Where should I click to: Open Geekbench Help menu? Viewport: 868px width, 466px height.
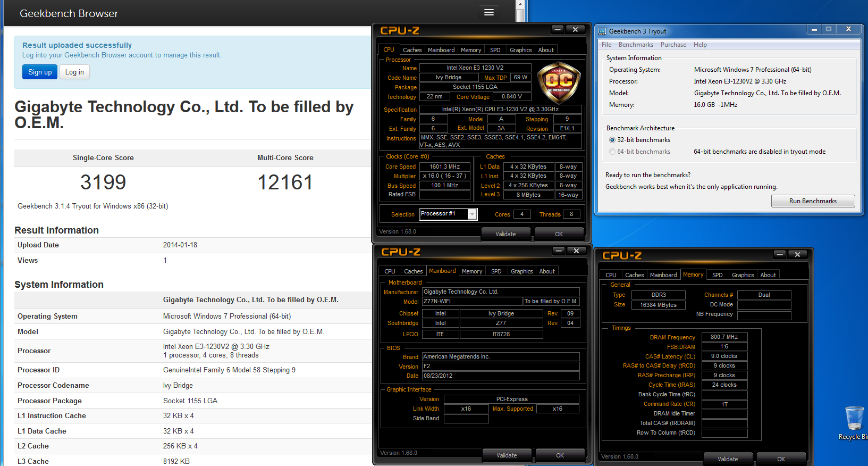click(x=700, y=45)
